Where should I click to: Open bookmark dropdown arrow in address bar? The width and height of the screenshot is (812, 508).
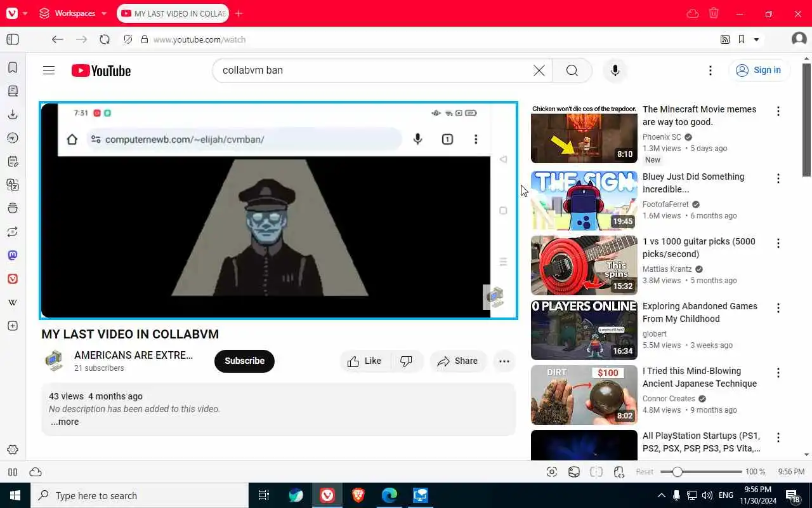click(756, 39)
